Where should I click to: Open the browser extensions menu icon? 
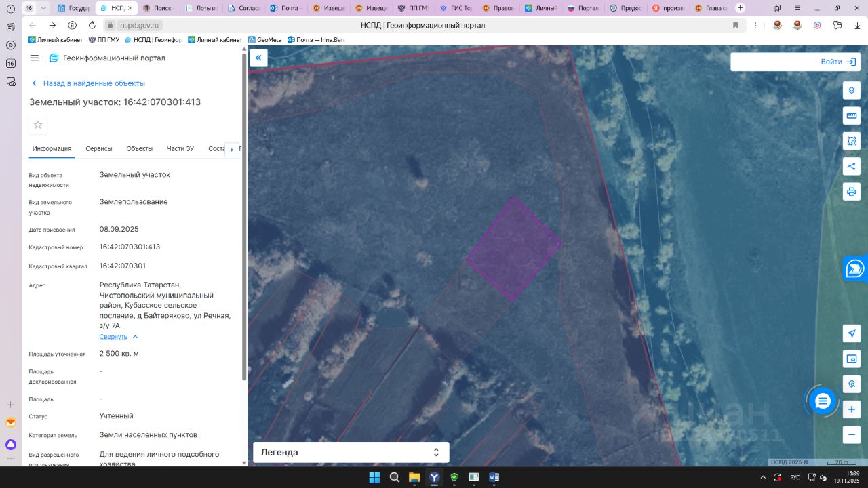tap(837, 25)
